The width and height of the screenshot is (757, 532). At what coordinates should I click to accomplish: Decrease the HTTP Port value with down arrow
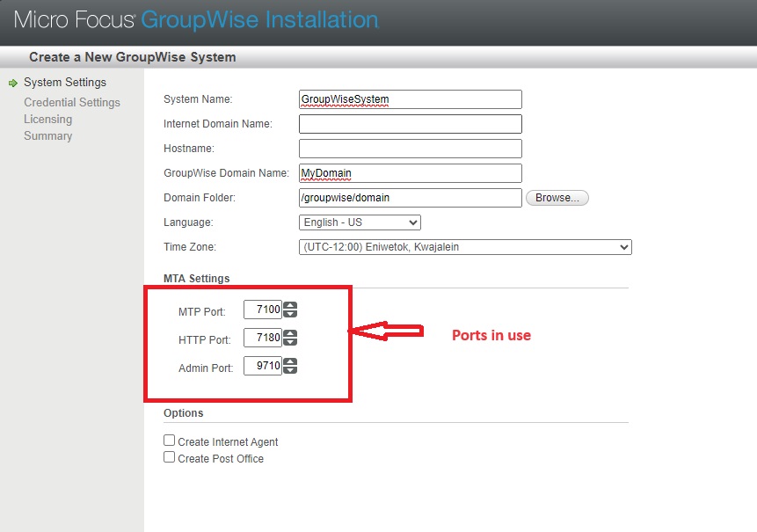point(290,342)
